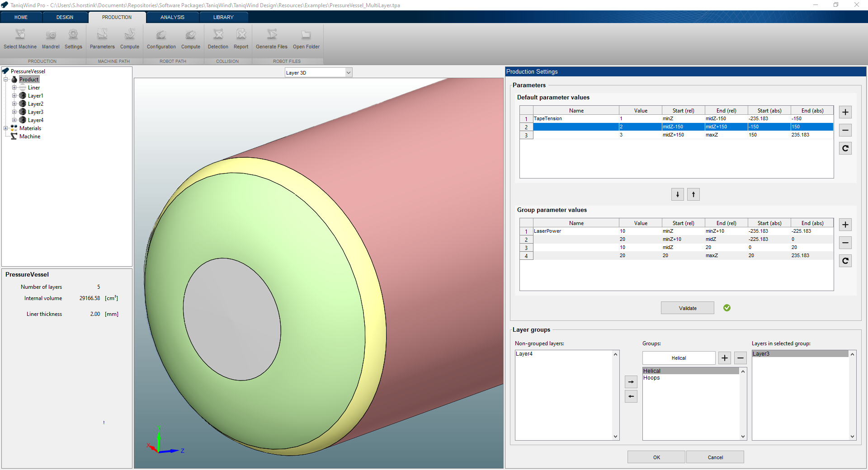This screenshot has width=868, height=470.
Task: Remove a group parameter value row
Action: pos(845,243)
